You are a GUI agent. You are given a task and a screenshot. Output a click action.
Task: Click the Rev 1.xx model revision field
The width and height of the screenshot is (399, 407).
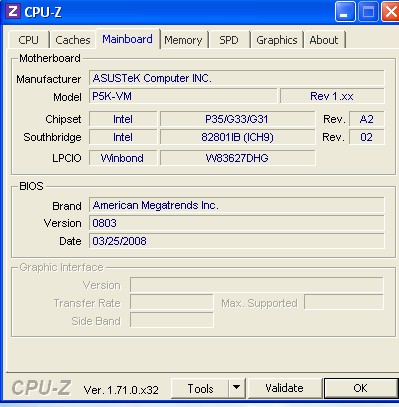tap(332, 96)
